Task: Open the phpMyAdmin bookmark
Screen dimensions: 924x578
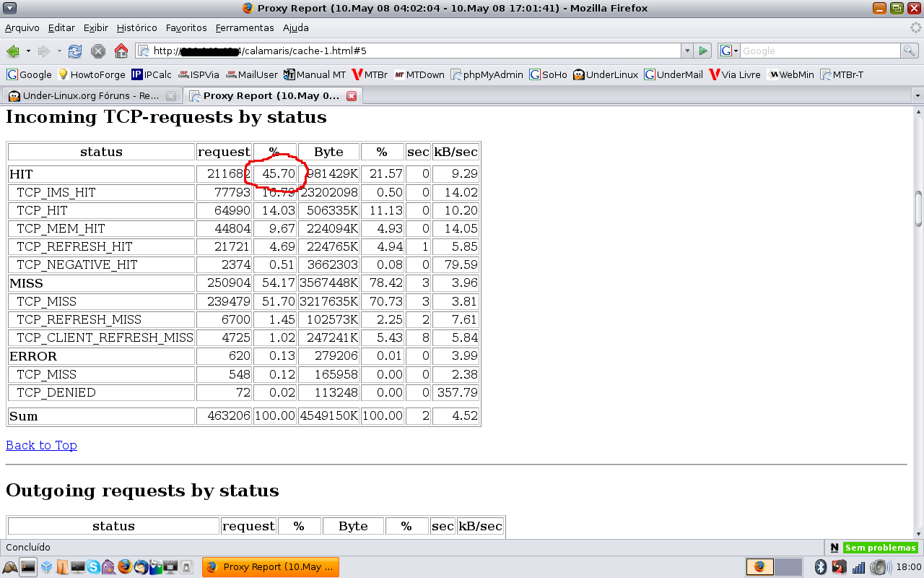Action: (487, 74)
